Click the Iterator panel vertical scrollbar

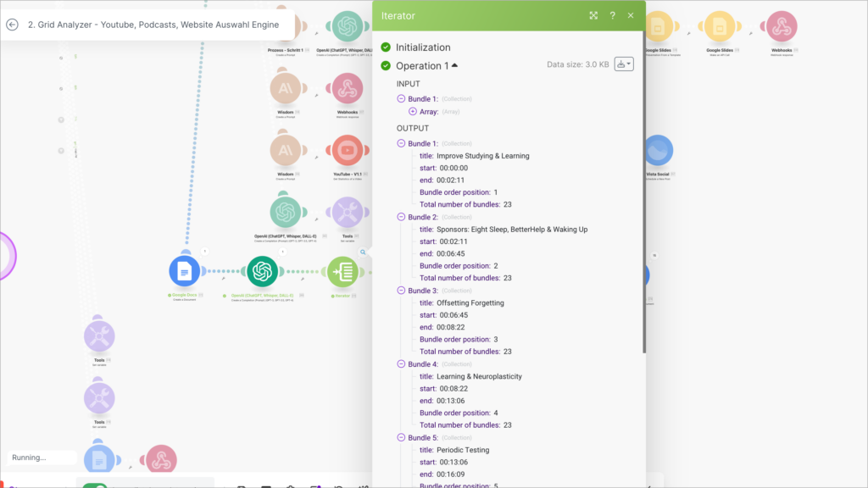pos(644,192)
